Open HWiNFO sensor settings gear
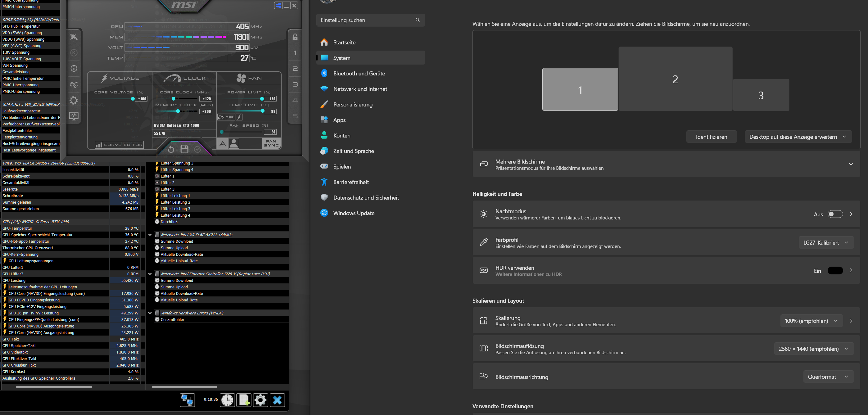 point(260,400)
